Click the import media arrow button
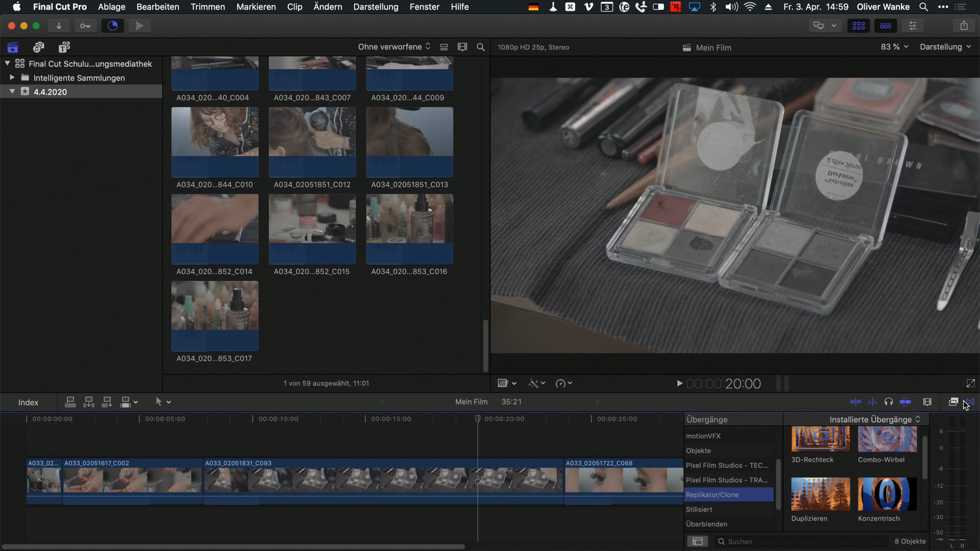 (x=59, y=26)
